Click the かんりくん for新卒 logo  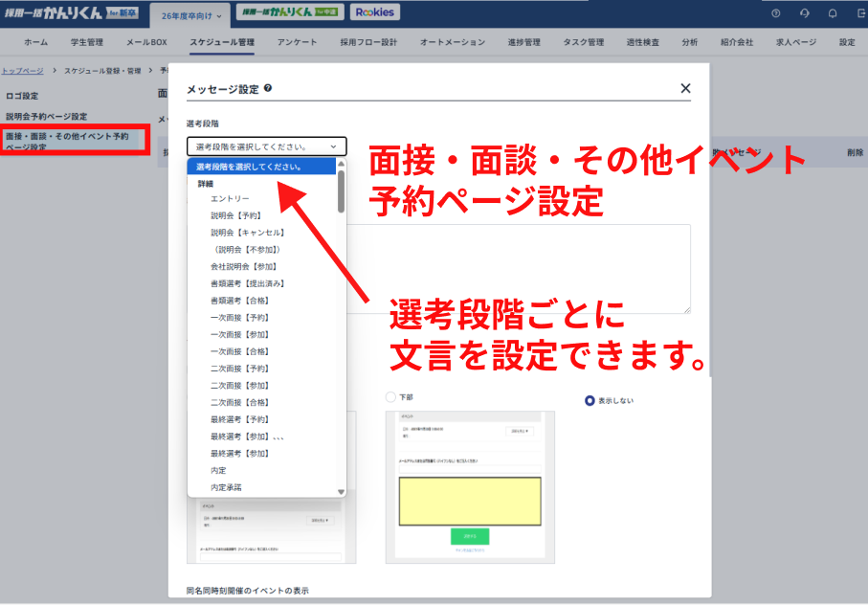(67, 11)
